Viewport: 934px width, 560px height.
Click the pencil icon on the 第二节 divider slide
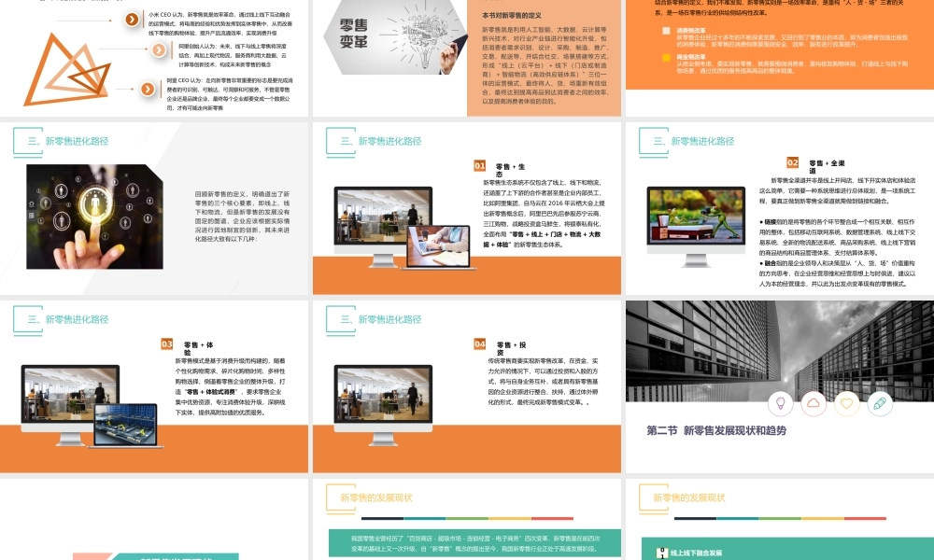pyautogui.click(x=878, y=401)
